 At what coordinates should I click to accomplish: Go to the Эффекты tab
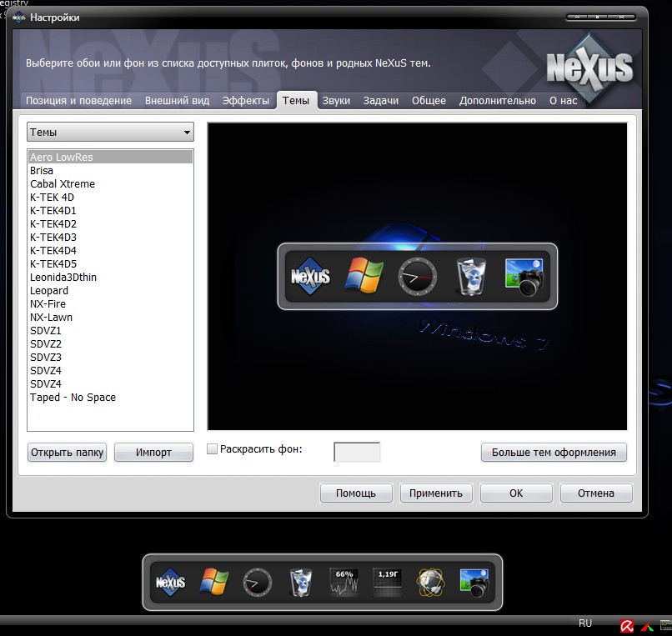coord(246,101)
